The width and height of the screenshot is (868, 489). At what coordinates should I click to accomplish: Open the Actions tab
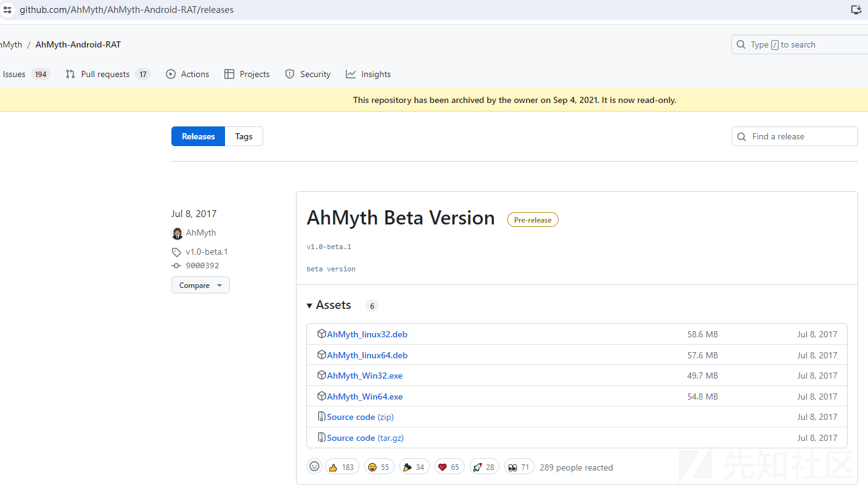187,74
